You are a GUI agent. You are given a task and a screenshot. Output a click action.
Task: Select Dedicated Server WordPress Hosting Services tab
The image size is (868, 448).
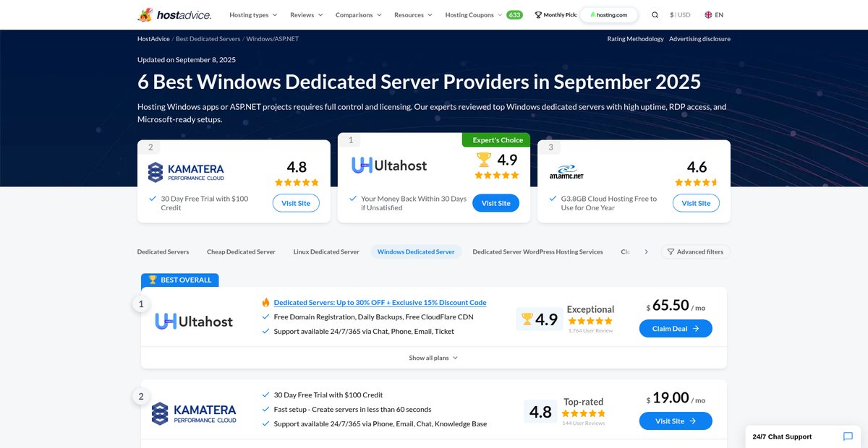pyautogui.click(x=537, y=251)
